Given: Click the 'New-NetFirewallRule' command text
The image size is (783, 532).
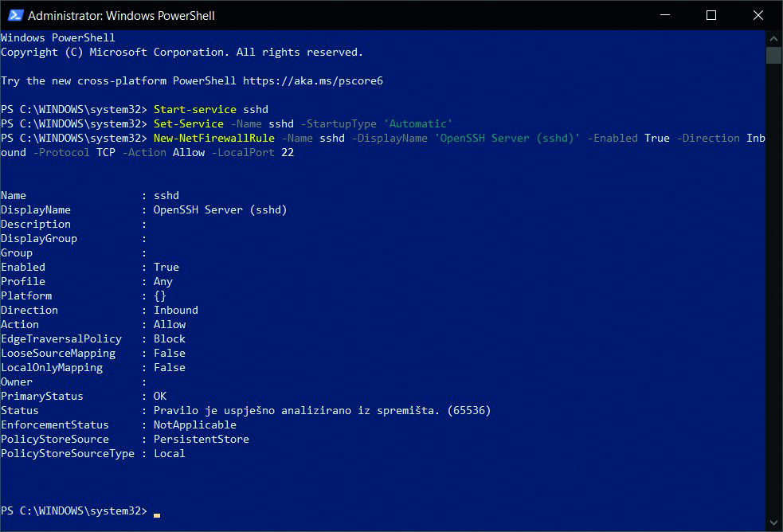Looking at the screenshot, I should point(213,138).
